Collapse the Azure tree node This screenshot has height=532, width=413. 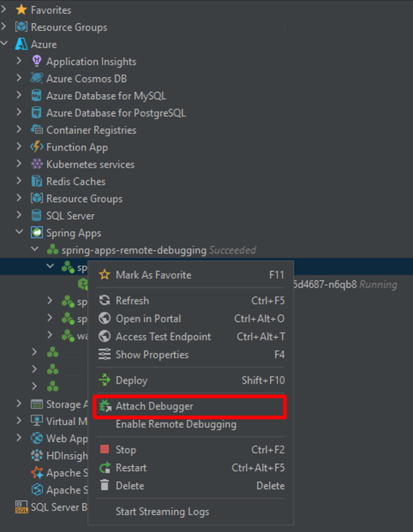(4, 44)
